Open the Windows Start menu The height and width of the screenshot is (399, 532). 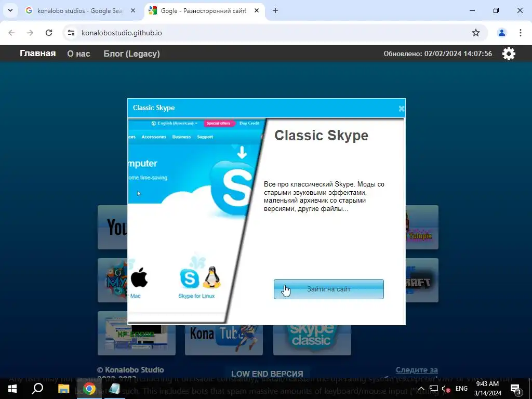(12, 389)
